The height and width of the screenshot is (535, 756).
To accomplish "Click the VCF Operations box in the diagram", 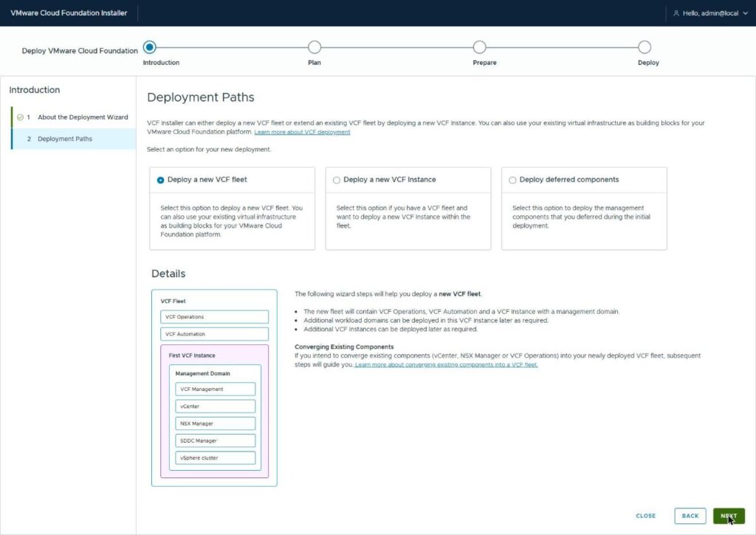I will point(215,317).
